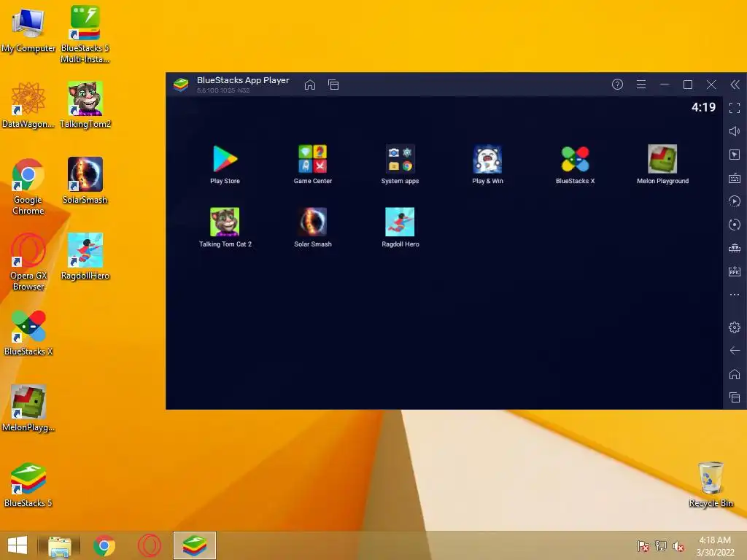Click the BlueStacks taskbar button
Screen dimensions: 747x560
coord(194,545)
